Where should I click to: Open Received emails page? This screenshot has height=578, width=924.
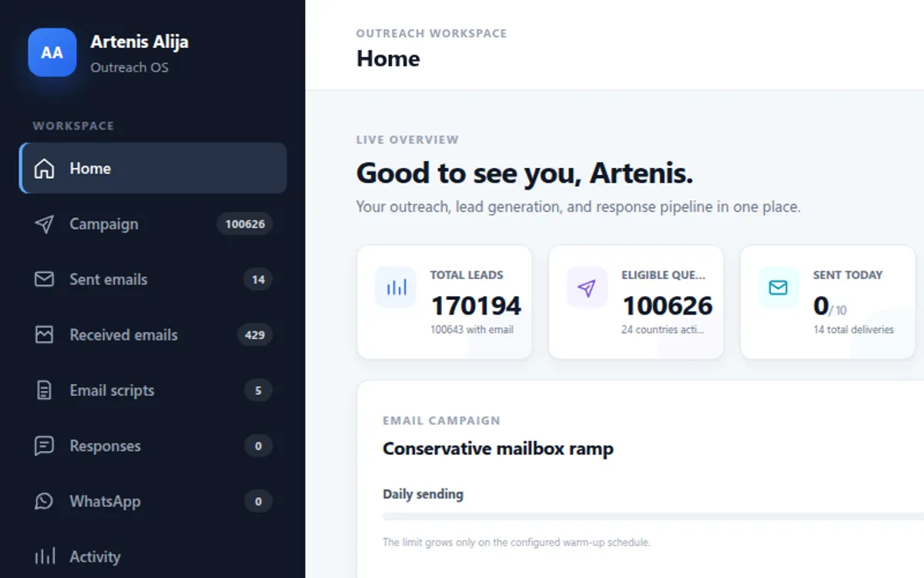[153, 334]
